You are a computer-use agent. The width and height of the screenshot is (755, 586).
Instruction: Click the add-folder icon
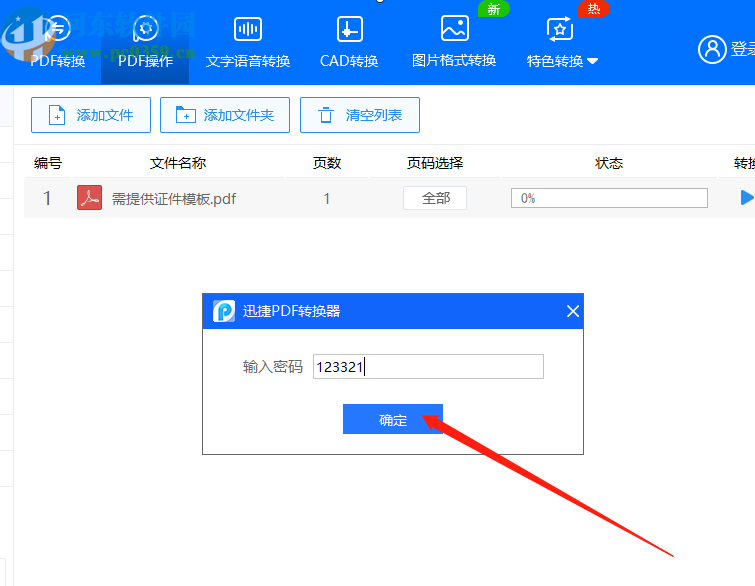click(185, 115)
